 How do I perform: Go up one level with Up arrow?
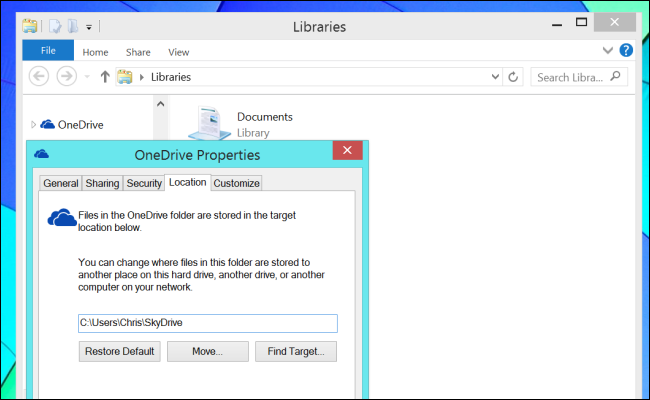pos(105,77)
